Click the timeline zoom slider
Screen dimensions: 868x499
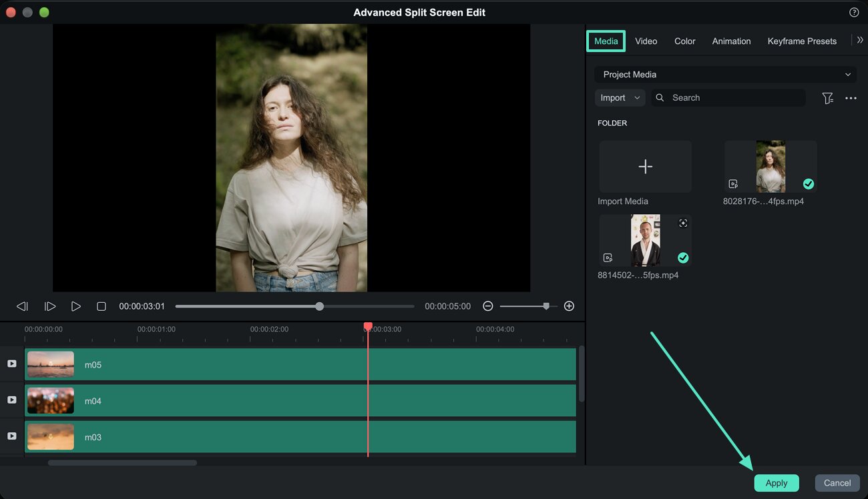click(529, 306)
